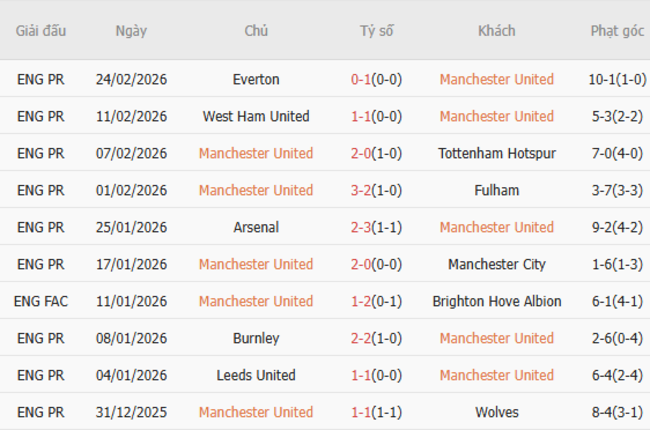Open Brighton Hove Albion team link
Screen dimensions: 650x430
coord(496,301)
